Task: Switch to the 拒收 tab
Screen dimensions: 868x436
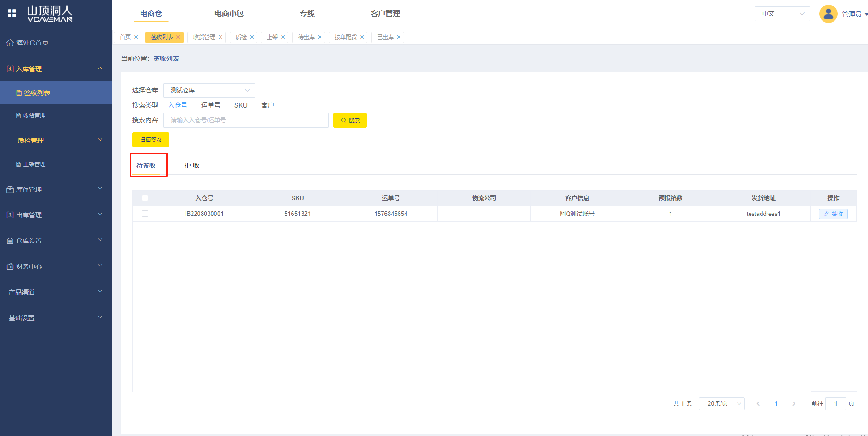Action: pos(192,165)
